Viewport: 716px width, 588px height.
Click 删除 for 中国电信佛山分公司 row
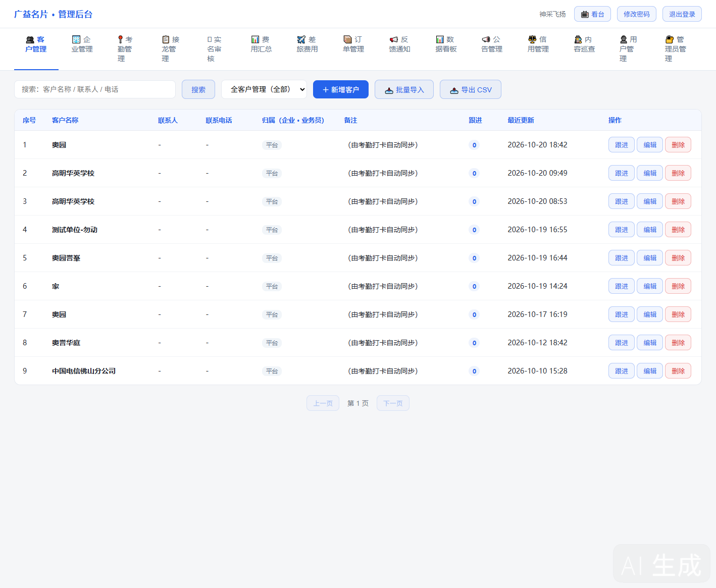click(x=678, y=371)
